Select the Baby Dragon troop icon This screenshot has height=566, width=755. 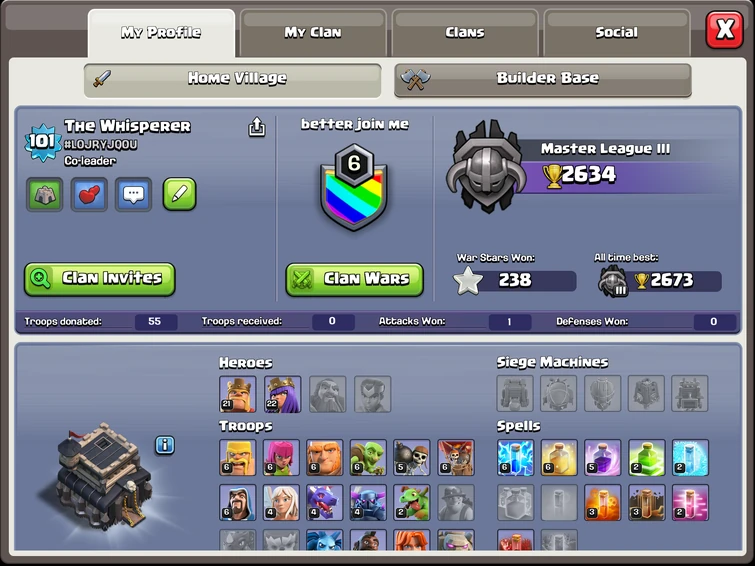(x=412, y=502)
